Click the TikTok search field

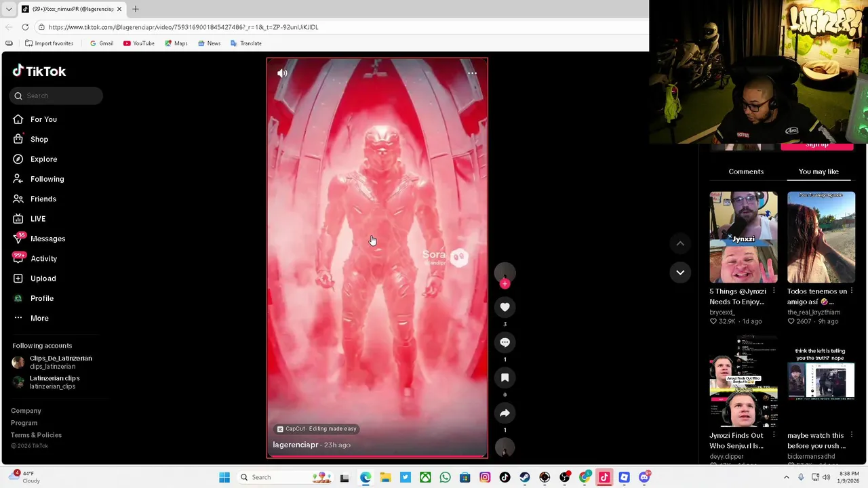[x=56, y=96]
